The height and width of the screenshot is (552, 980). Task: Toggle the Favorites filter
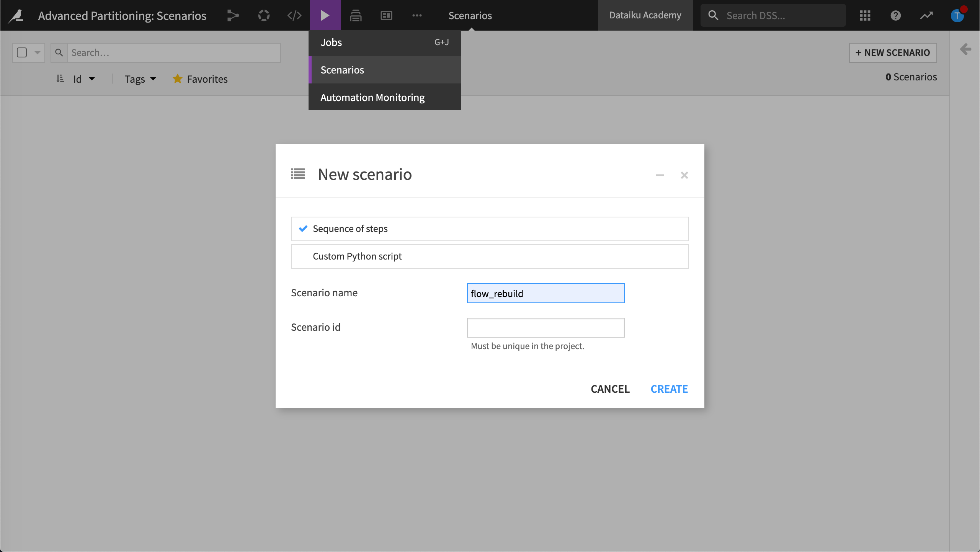pos(199,79)
